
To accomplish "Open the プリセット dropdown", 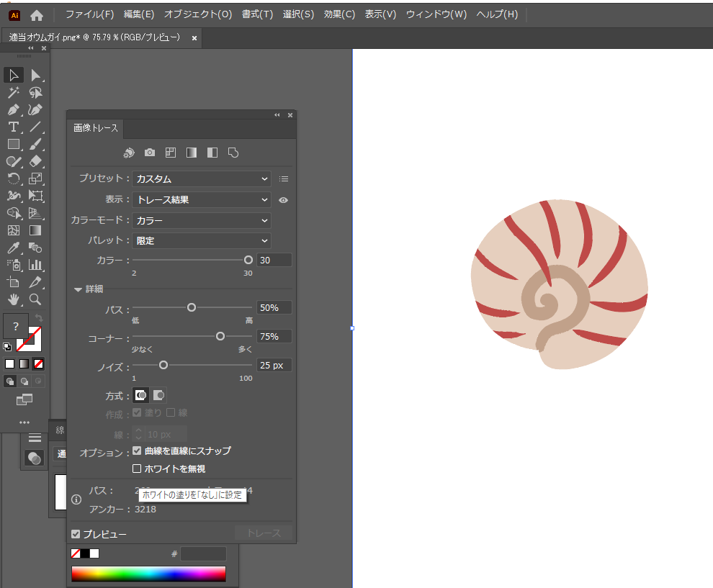I will [x=201, y=178].
